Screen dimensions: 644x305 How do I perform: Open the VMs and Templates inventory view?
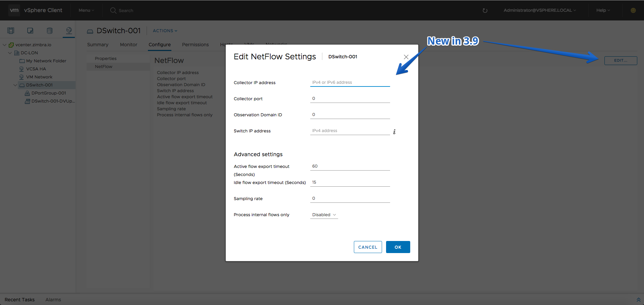[x=30, y=31]
